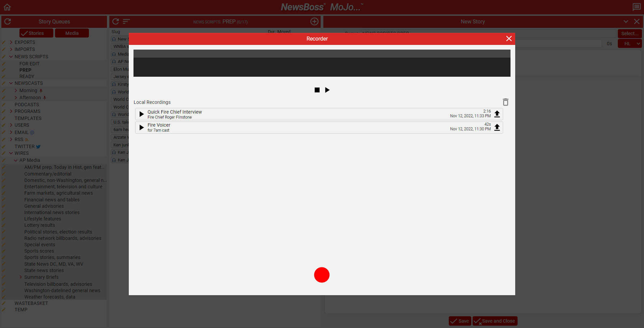Select the WASTEBASKET queue
This screenshot has width=644, height=328.
click(x=31, y=303)
